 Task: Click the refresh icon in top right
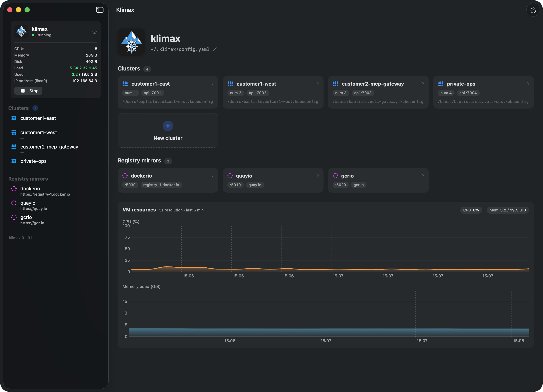pyautogui.click(x=533, y=10)
